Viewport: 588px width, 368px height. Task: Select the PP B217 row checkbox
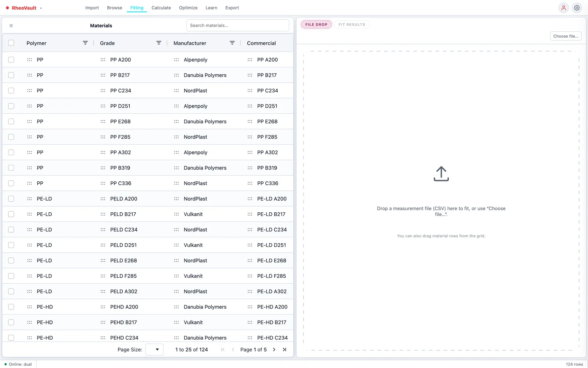[11, 75]
